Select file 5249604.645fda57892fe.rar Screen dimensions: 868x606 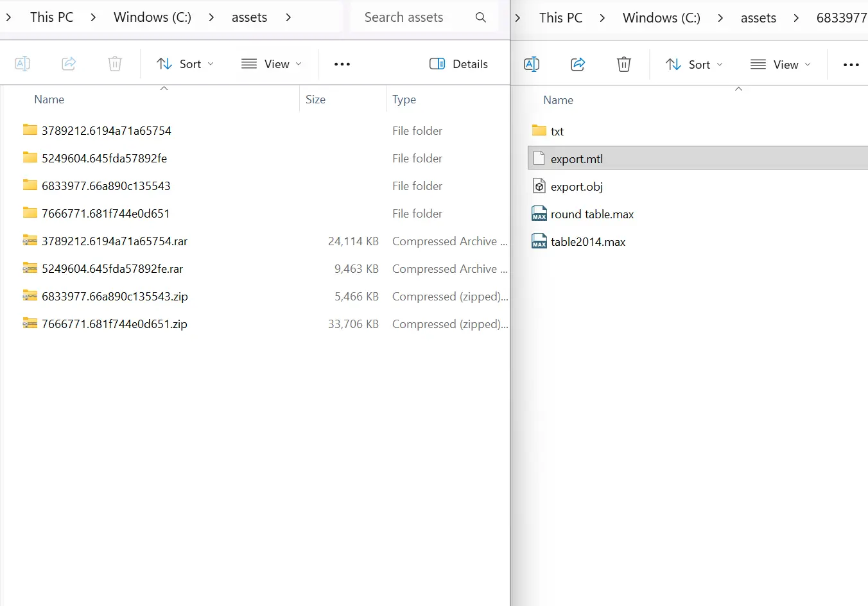coord(112,268)
